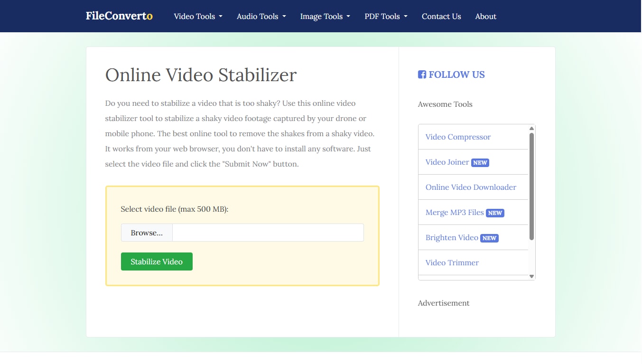
Task: Click the video file path field
Action: tap(268, 233)
